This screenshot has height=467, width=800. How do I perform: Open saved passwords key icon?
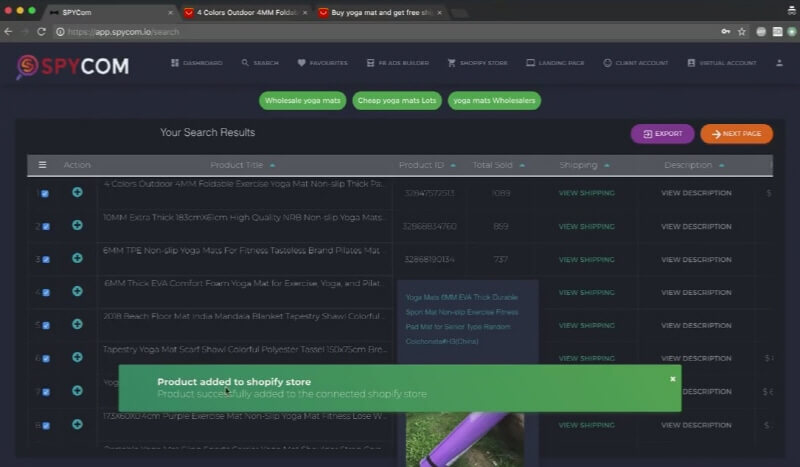coord(726,32)
